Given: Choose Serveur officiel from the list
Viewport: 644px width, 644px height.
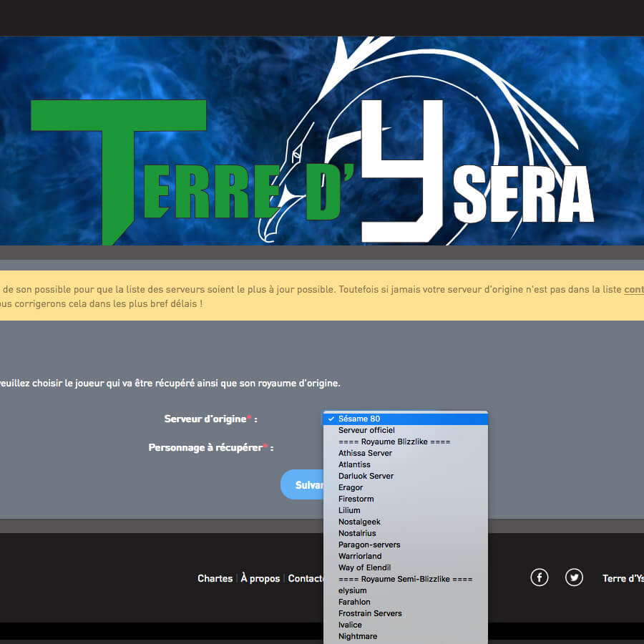Looking at the screenshot, I should [x=406, y=430].
